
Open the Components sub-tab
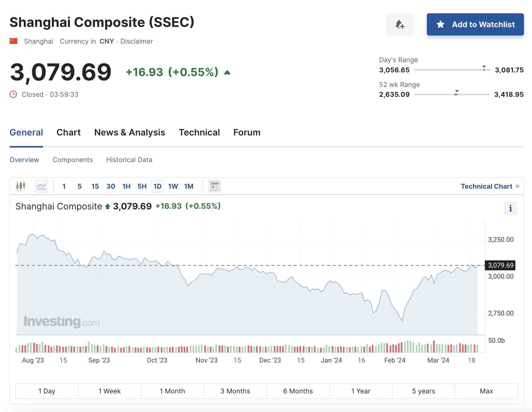point(73,160)
